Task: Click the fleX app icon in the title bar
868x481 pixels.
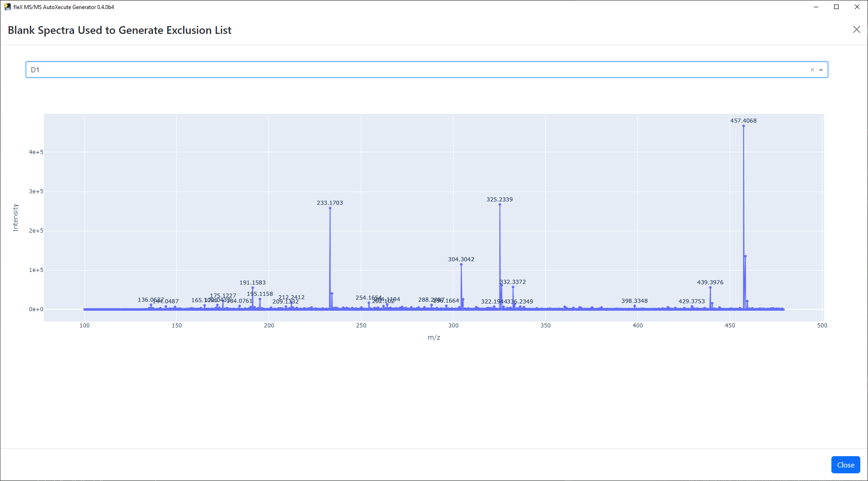Action: pyautogui.click(x=7, y=7)
